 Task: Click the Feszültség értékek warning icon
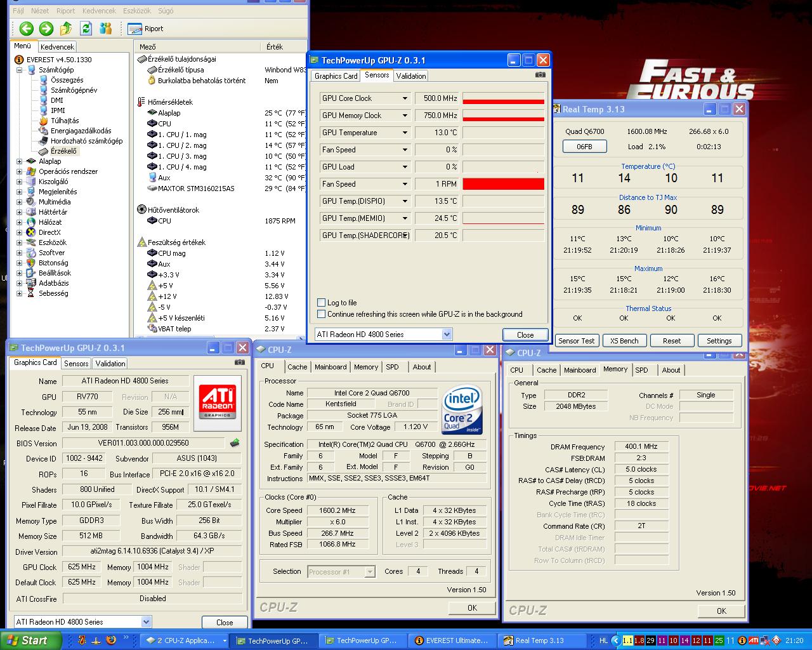pos(142,242)
